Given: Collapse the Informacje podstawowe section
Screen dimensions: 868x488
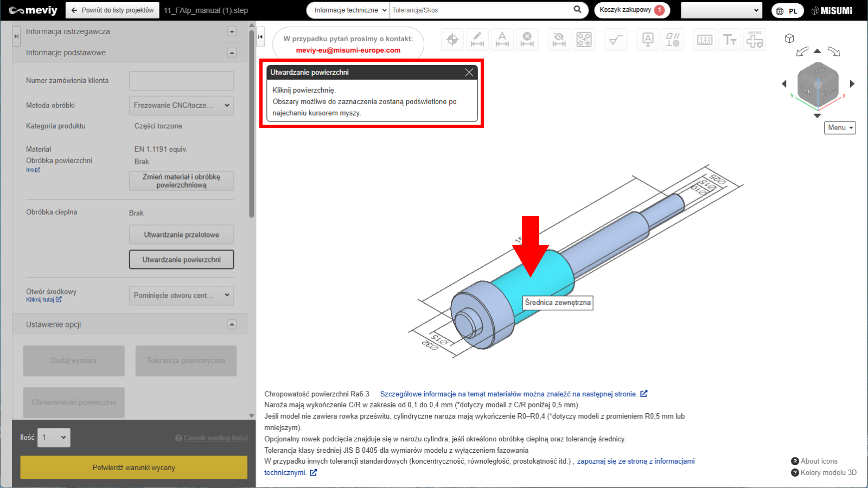Looking at the screenshot, I should point(232,53).
